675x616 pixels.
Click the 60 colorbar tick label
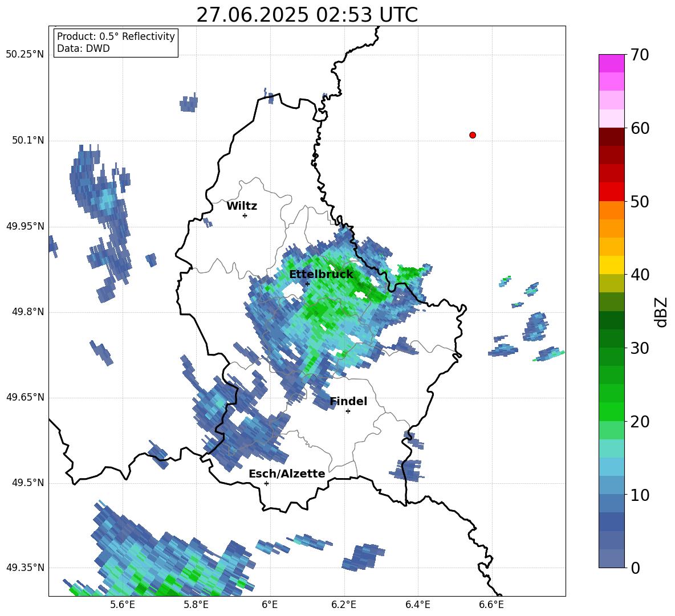click(640, 128)
